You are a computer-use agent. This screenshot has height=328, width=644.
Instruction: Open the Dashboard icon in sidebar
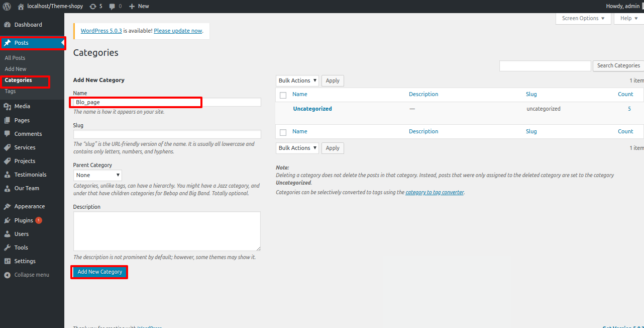[7, 25]
